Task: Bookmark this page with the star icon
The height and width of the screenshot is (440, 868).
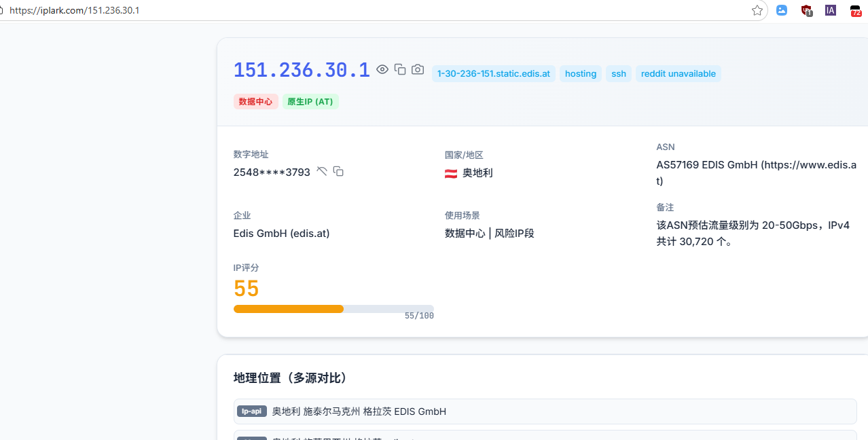Action: [x=757, y=10]
